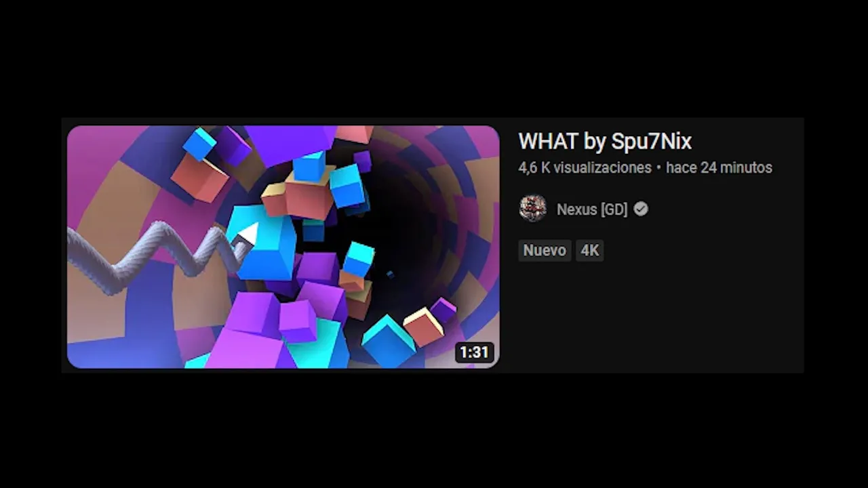Click the large cyan cube behind the arrow
This screenshot has width=868, height=488.
[264, 243]
